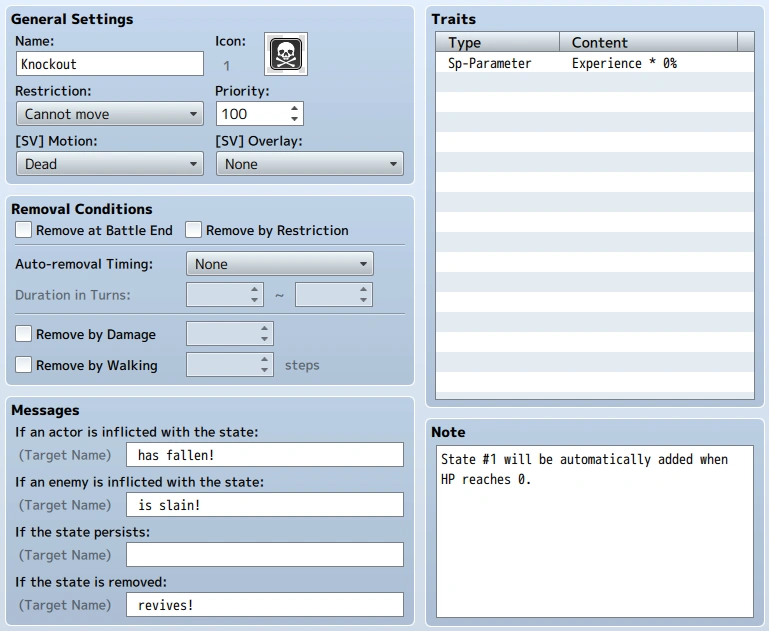The height and width of the screenshot is (631, 769).
Task: Click the 'is slain!' enemy message field
Action: [265, 505]
